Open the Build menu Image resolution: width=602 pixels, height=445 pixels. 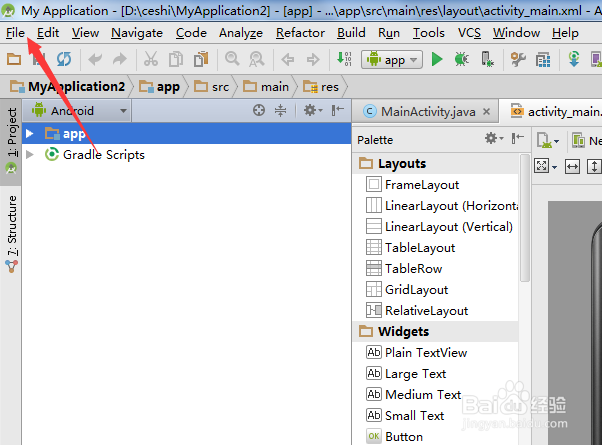pyautogui.click(x=351, y=33)
